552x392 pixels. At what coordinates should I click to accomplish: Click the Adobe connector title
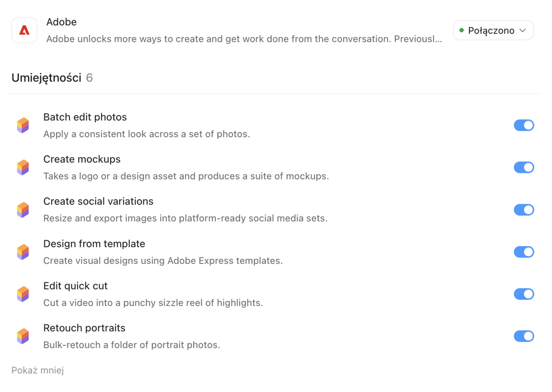point(62,22)
